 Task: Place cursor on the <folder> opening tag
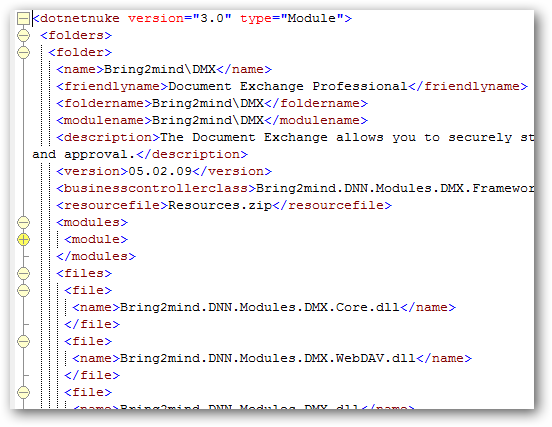coord(80,52)
